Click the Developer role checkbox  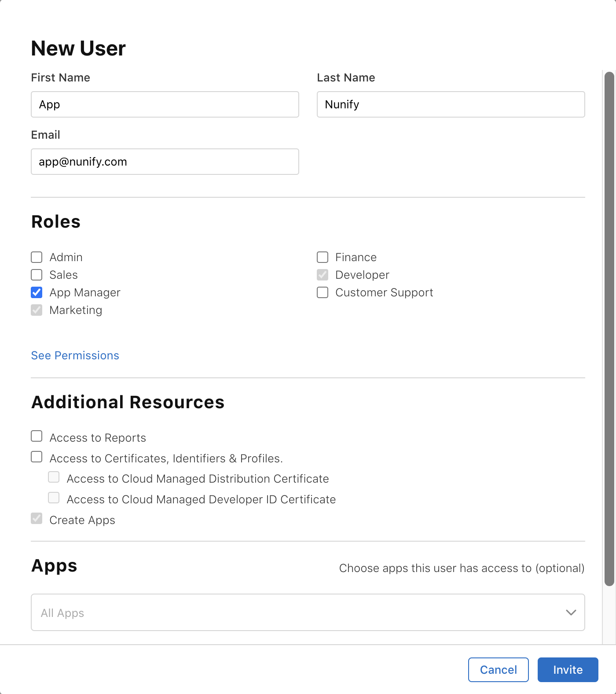coord(323,275)
